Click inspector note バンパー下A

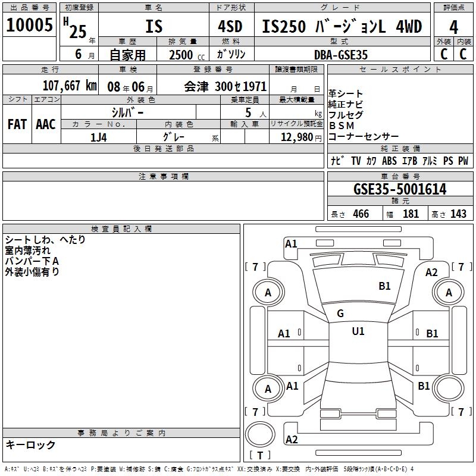(x=32, y=261)
